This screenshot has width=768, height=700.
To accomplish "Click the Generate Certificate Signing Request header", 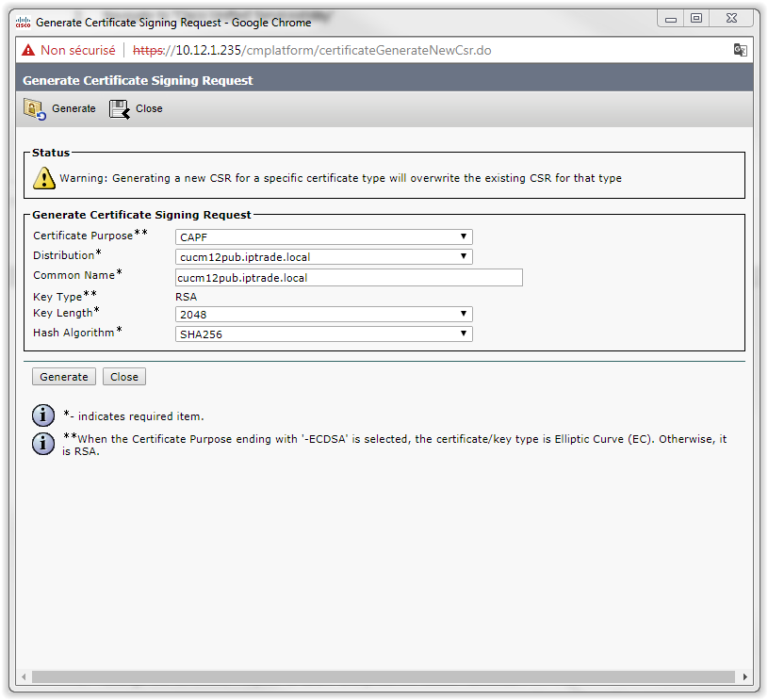I will tap(138, 80).
